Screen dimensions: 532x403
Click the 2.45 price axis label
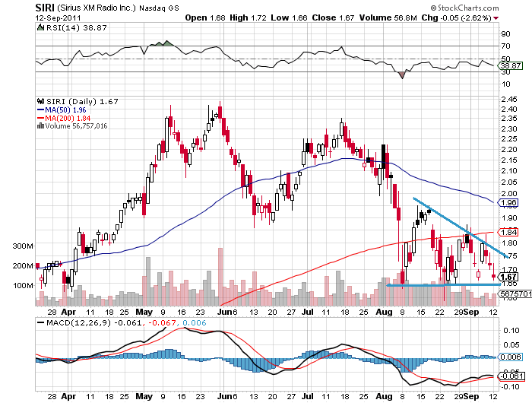509,100
